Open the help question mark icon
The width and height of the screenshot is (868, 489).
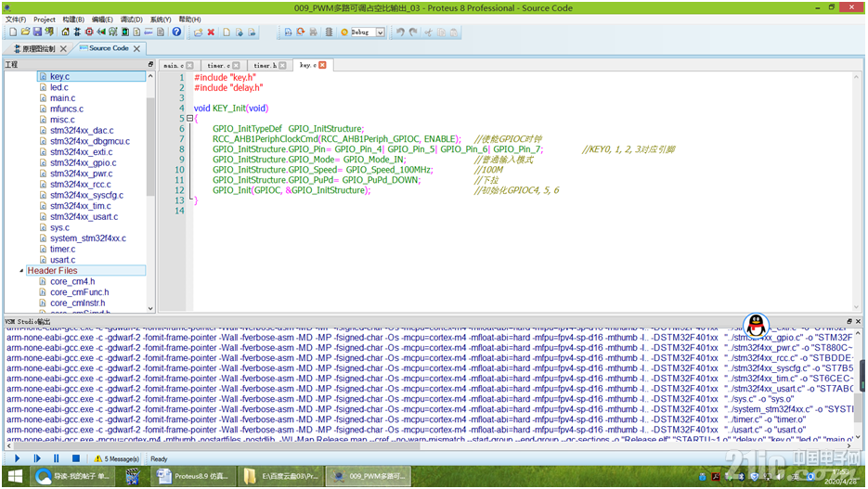(176, 32)
